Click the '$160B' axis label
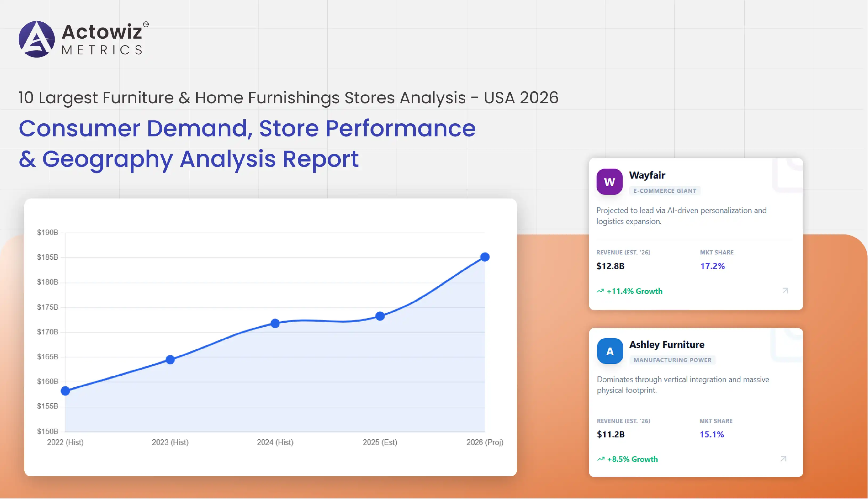Viewport: 868px width, 499px height. pyautogui.click(x=48, y=382)
